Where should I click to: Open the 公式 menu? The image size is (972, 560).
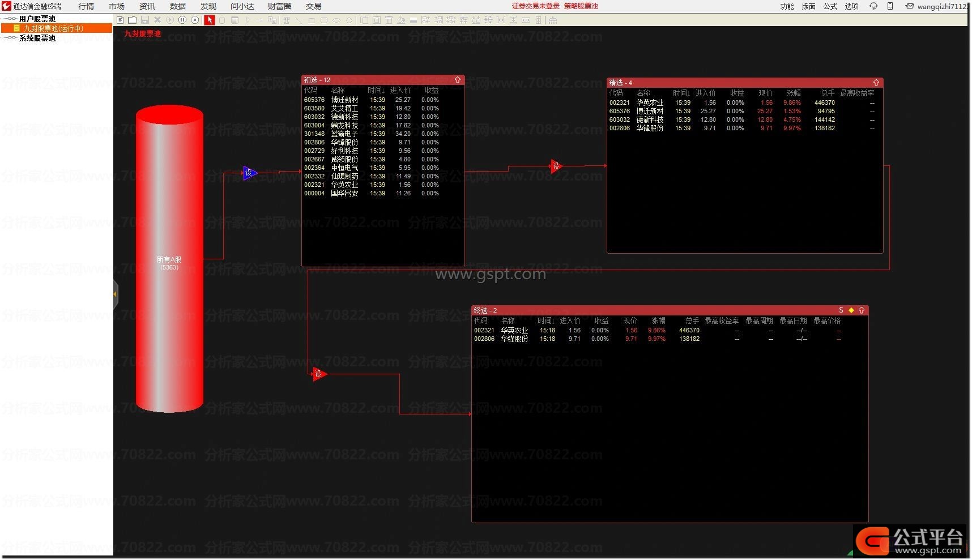tap(830, 6)
